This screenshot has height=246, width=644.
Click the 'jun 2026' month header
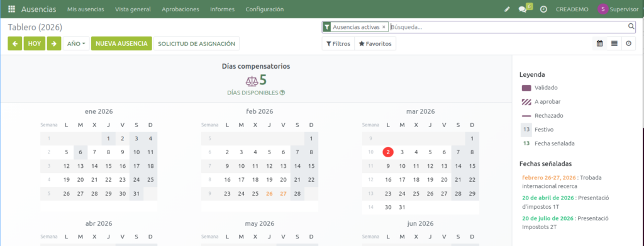click(x=421, y=223)
